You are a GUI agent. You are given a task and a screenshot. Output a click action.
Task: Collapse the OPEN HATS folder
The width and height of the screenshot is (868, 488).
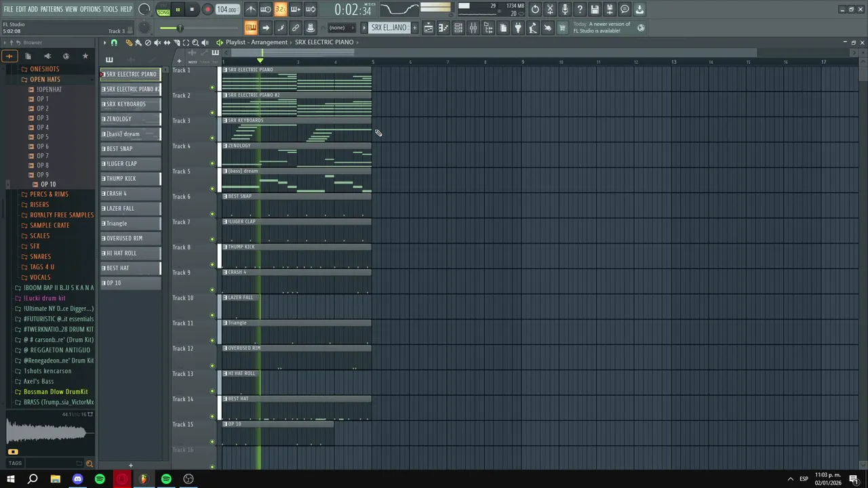pos(45,79)
